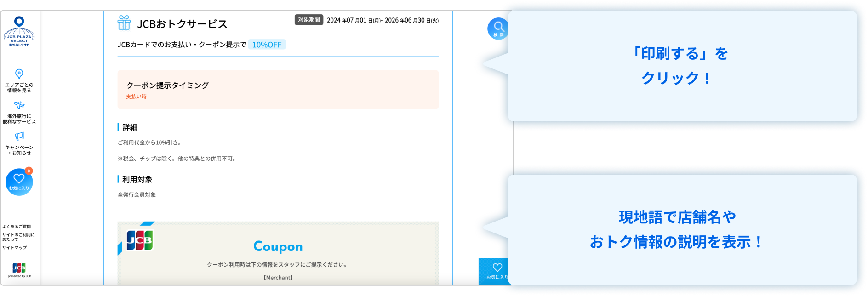Select エリアごとの情報を見る menu label

19,88
